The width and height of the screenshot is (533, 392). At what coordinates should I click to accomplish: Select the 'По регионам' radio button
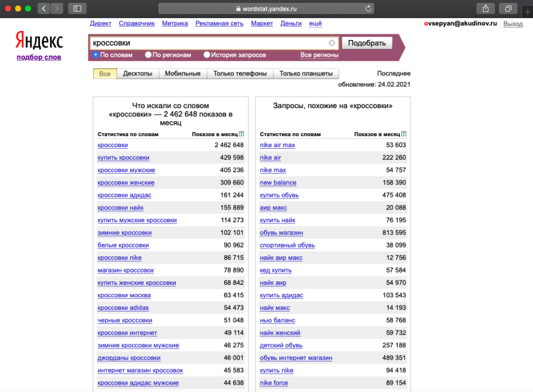[x=148, y=55]
